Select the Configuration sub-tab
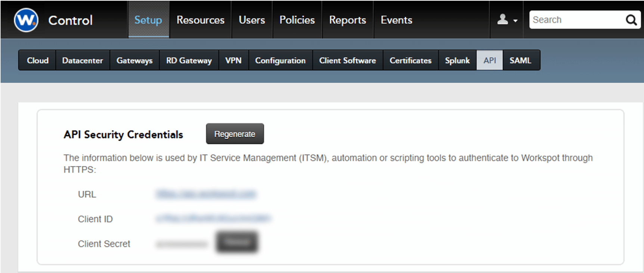The image size is (644, 273). coord(281,60)
